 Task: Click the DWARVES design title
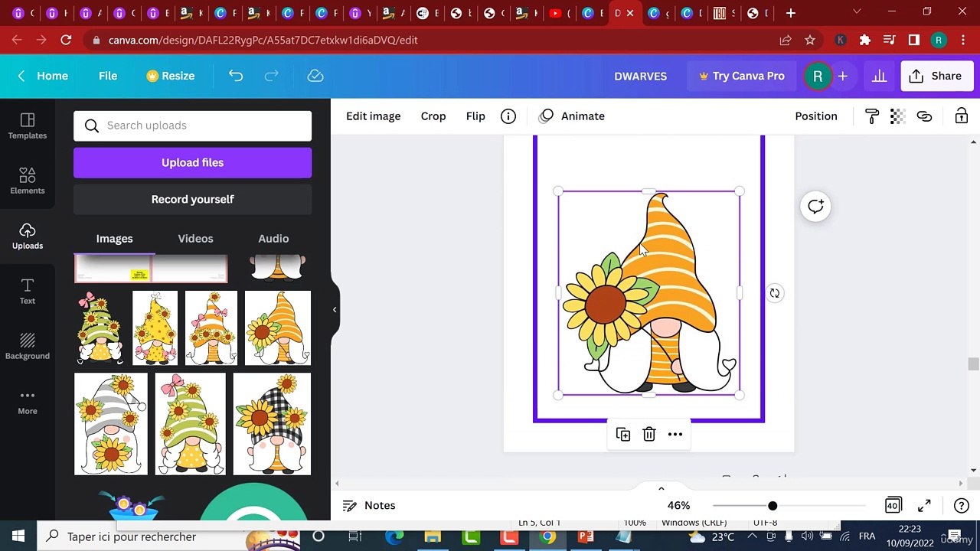click(641, 76)
